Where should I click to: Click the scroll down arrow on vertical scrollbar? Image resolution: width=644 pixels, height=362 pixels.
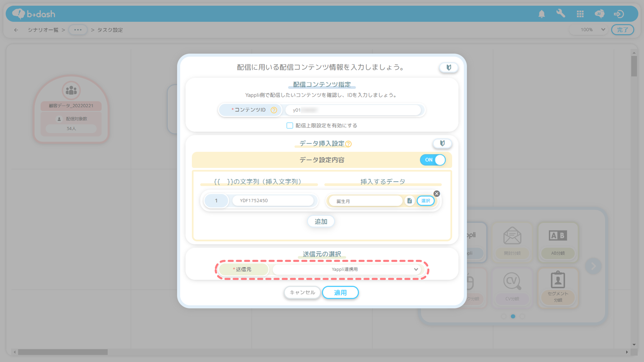click(634, 345)
